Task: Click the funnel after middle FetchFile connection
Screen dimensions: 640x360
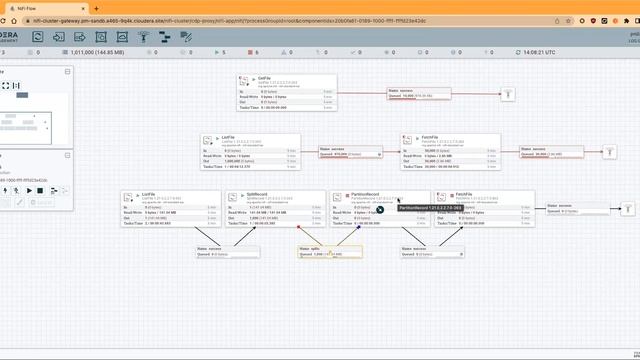Action: 610,152
